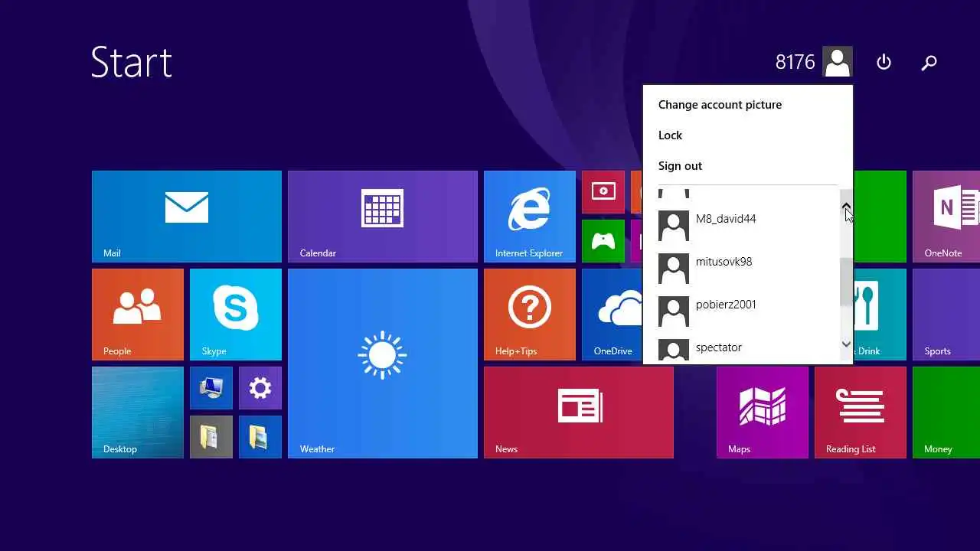Click the pobierz2001 avatar picture
This screenshot has width=980, height=551.
[674, 311]
